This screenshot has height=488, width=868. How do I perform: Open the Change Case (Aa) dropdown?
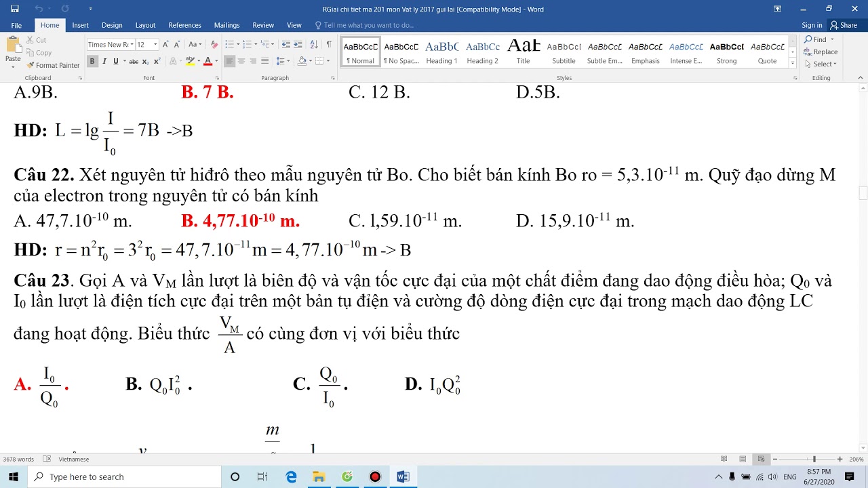(x=195, y=44)
